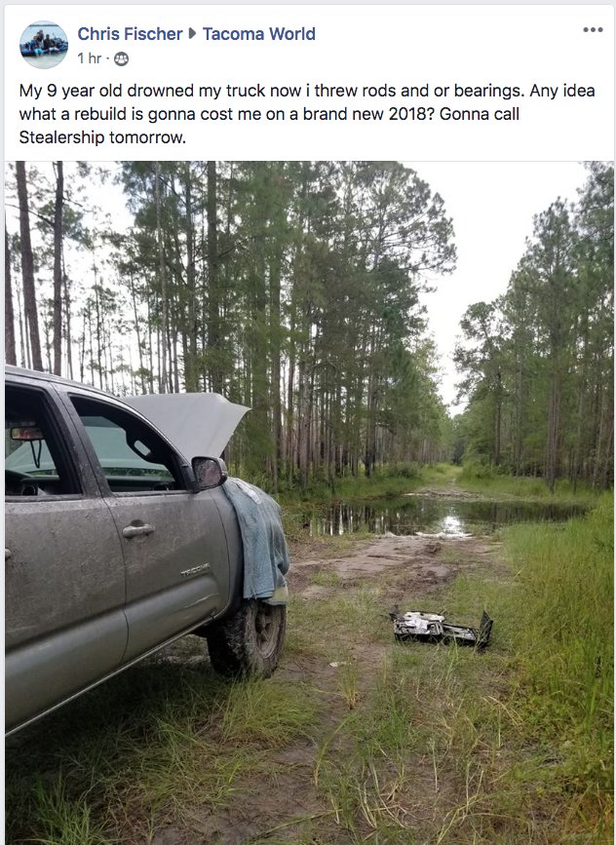This screenshot has height=845, width=616.
Task: Click the flooded puddle on the trail
Action: coord(442,517)
